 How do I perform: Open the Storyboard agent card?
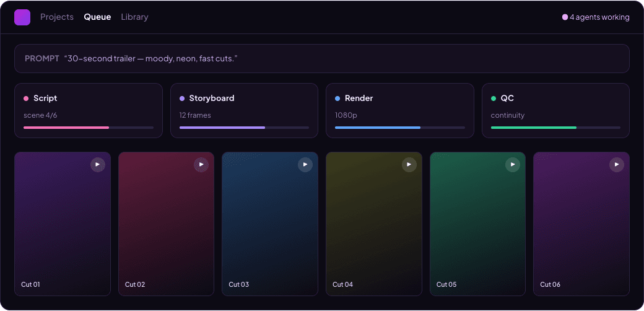pyautogui.click(x=244, y=110)
